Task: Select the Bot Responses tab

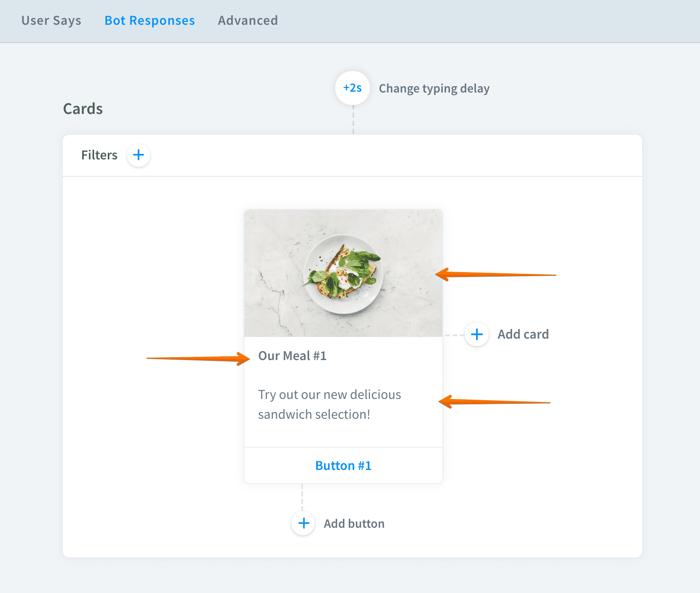Action: pos(149,21)
